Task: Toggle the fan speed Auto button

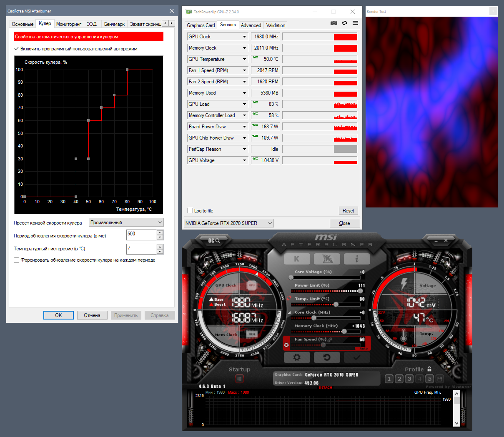Action: click(x=364, y=348)
